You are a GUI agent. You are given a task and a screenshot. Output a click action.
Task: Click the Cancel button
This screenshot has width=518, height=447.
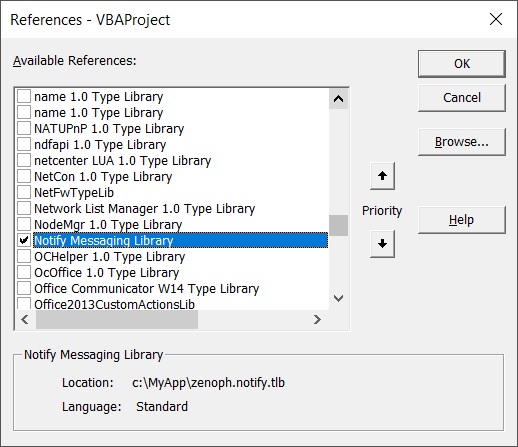(x=462, y=98)
